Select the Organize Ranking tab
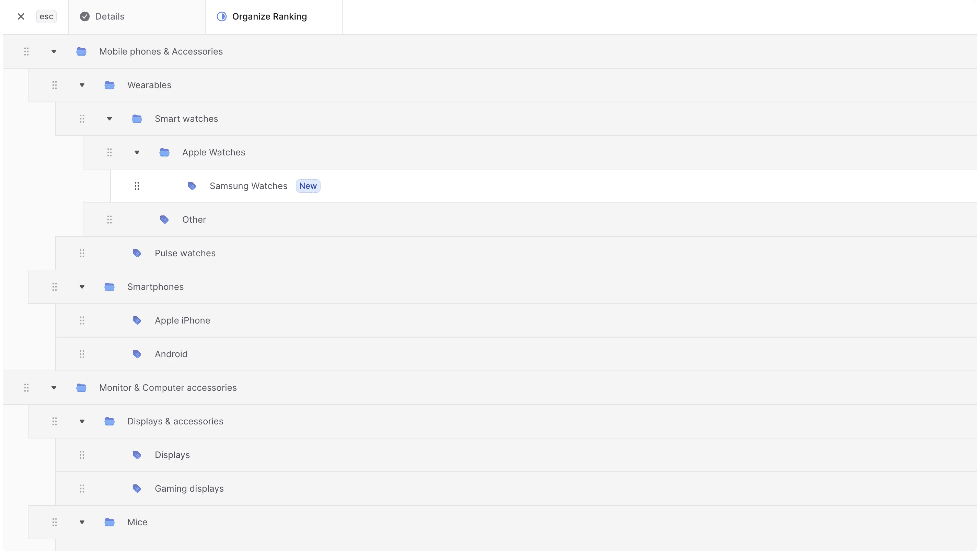The width and height of the screenshot is (980, 551). pos(269,16)
